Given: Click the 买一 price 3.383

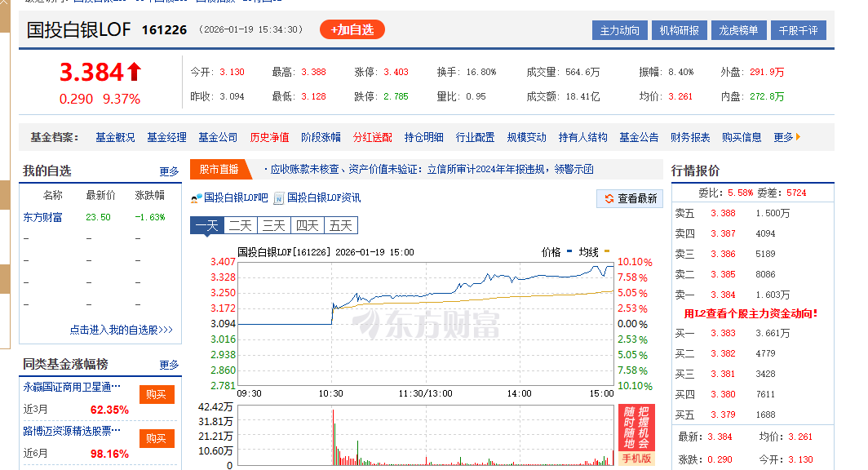Looking at the screenshot, I should coord(723,333).
